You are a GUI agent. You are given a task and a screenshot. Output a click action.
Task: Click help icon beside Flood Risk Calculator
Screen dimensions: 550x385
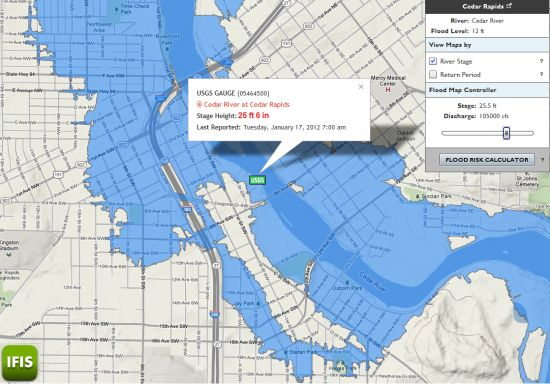(x=543, y=160)
